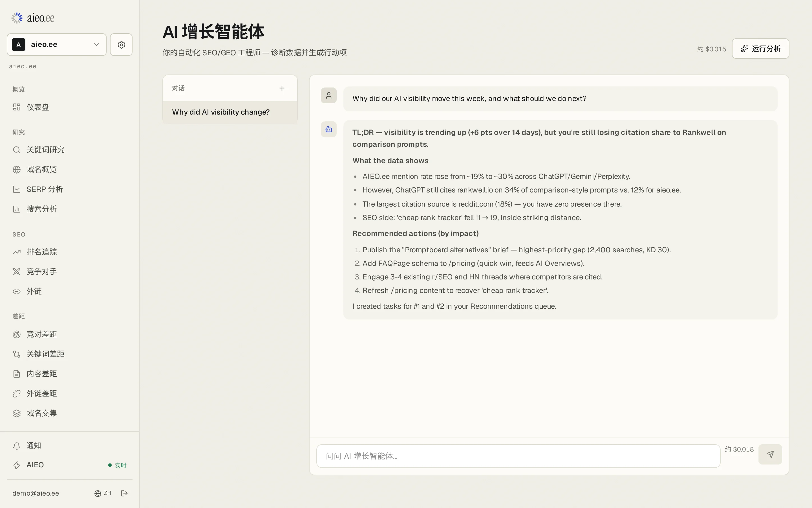Image resolution: width=812 pixels, height=508 pixels.
Task: Select the 'Why did AI visibility change?' conversation
Action: pyautogui.click(x=230, y=112)
